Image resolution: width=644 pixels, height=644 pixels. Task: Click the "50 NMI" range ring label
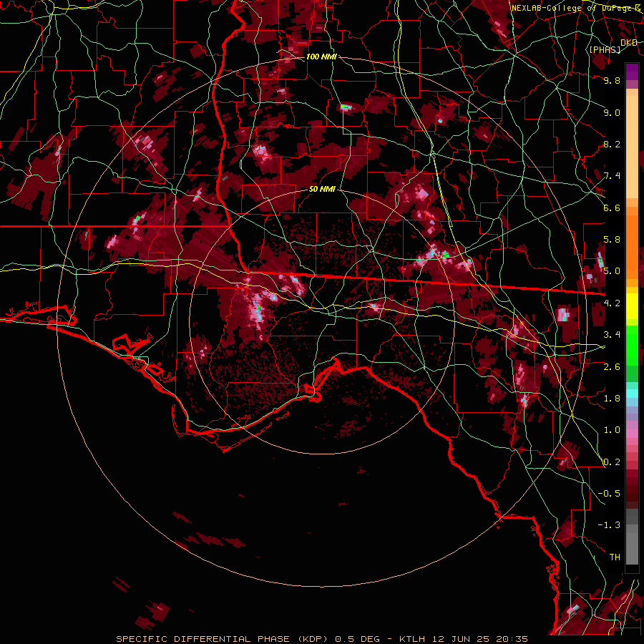point(322,190)
